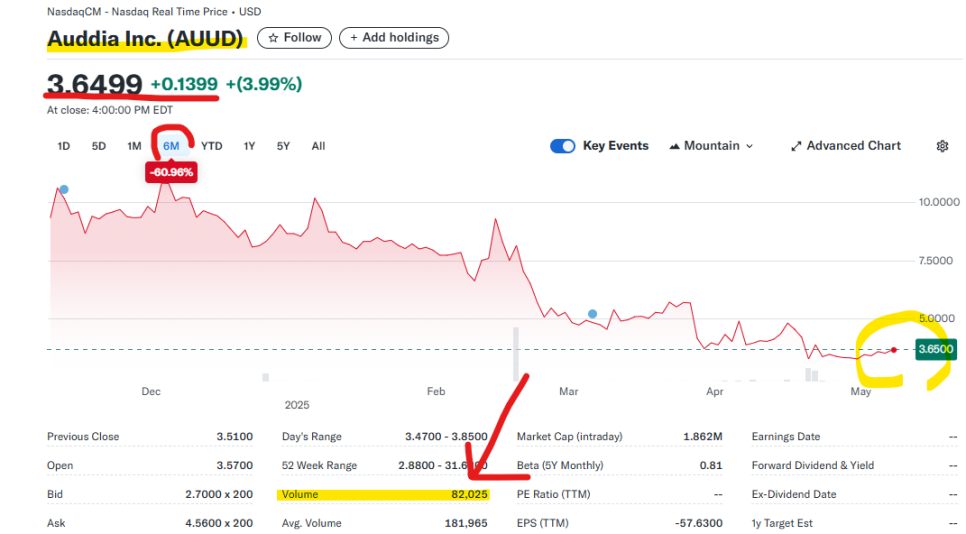Click the -60.96% change badge

tap(171, 172)
